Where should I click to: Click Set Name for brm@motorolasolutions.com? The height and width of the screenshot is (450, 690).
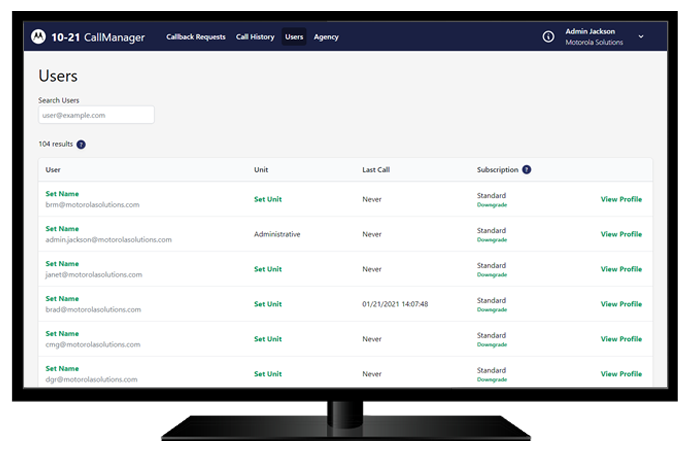pos(62,194)
